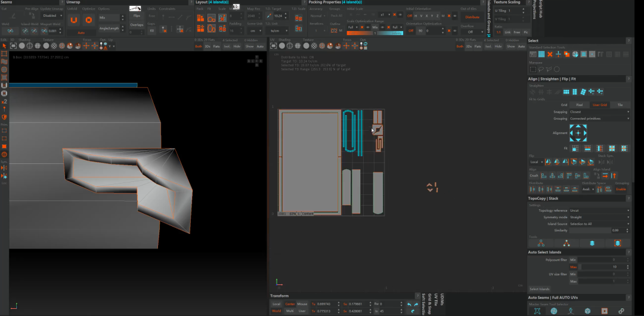Select the arrow edit tool in 3D toolbar
644x316 pixels.
[4, 45]
